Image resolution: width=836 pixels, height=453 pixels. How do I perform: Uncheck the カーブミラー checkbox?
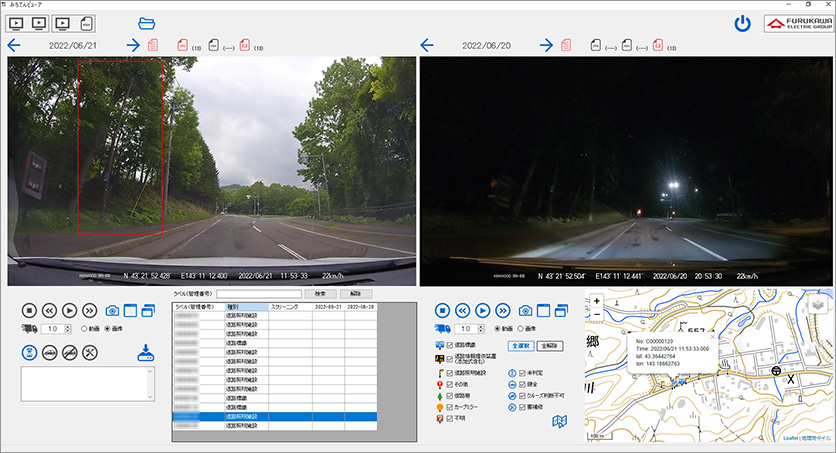pos(450,407)
